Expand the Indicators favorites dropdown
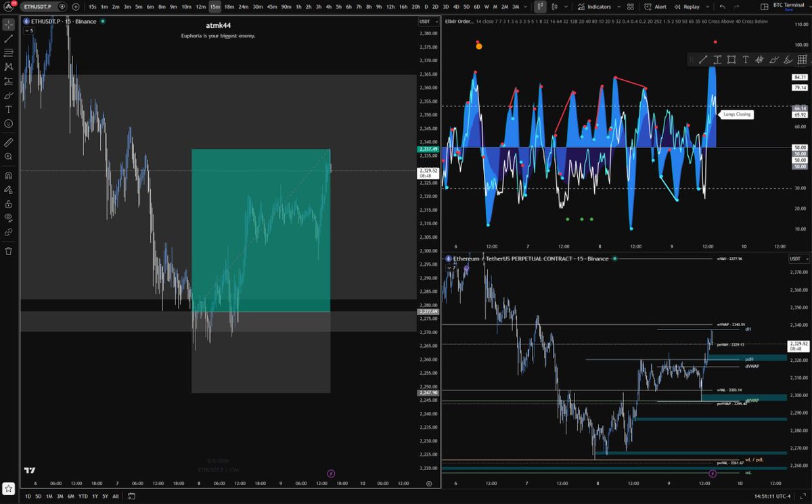 618,7
